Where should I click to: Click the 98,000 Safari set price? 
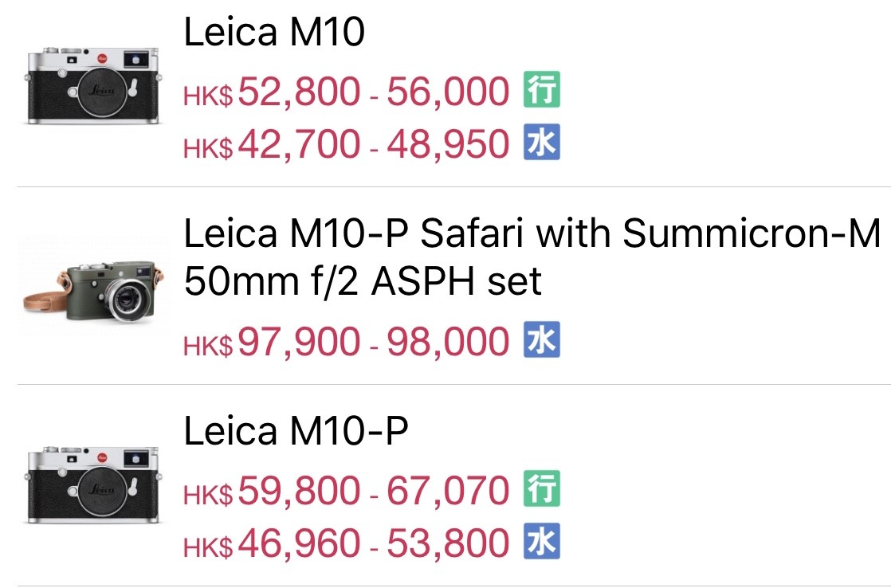pos(448,343)
